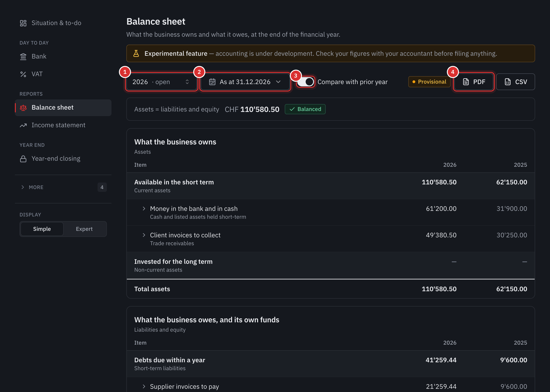
Task: Click the 61'200.00 bank and cash amount
Action: coord(441,209)
